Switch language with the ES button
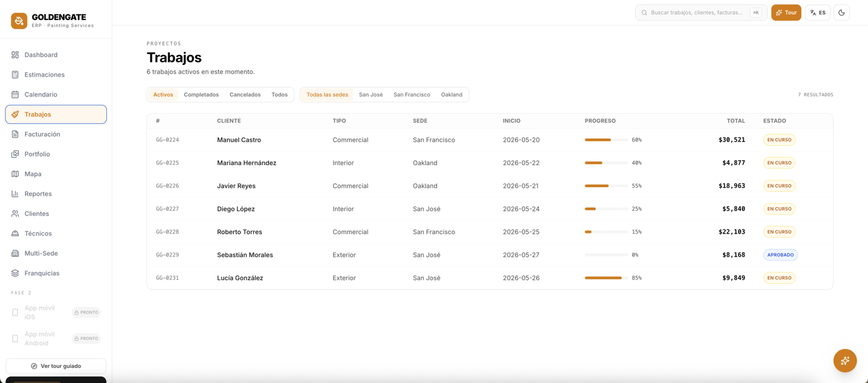 [818, 13]
